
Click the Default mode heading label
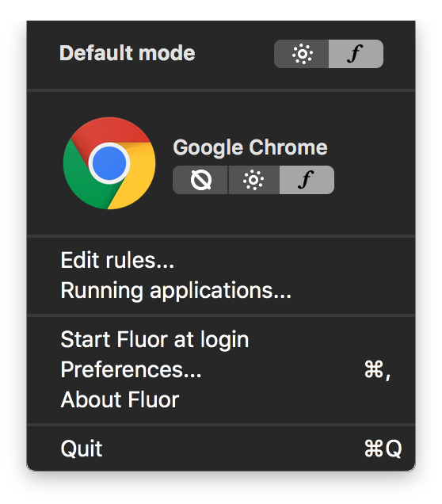click(128, 53)
